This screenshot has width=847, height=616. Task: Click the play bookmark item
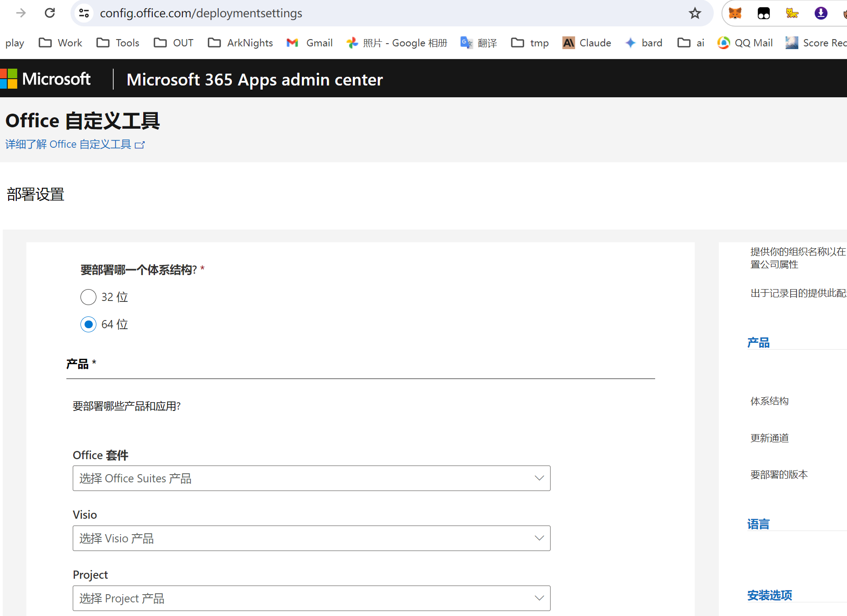point(15,43)
